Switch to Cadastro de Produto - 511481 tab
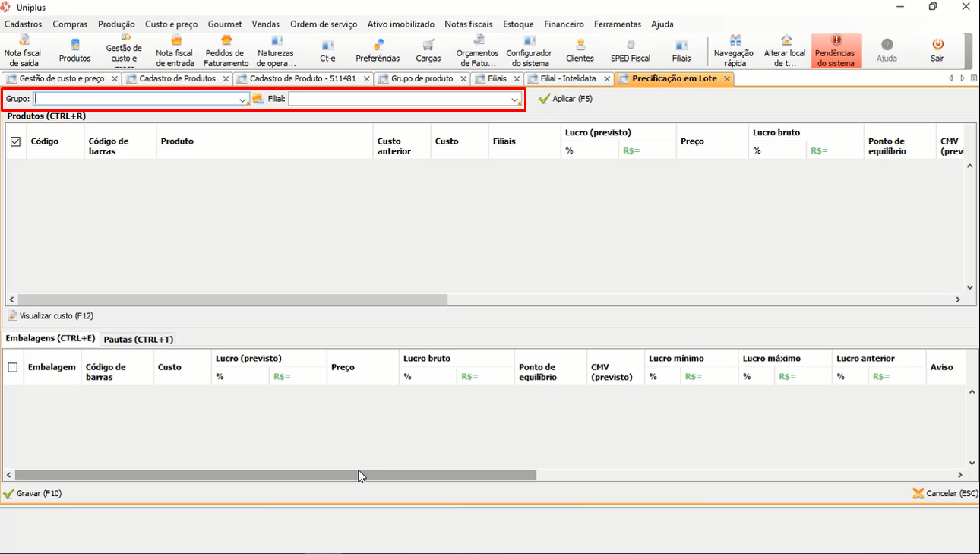 (303, 78)
